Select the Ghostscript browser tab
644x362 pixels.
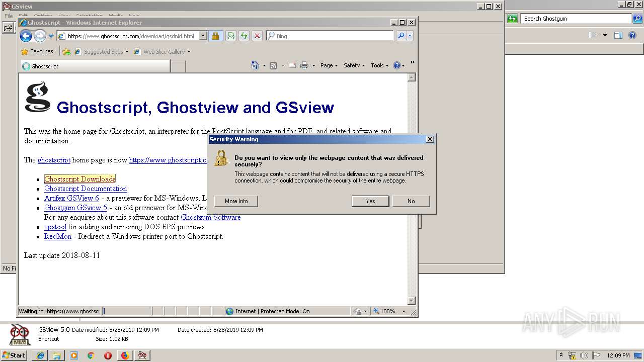pos(95,66)
